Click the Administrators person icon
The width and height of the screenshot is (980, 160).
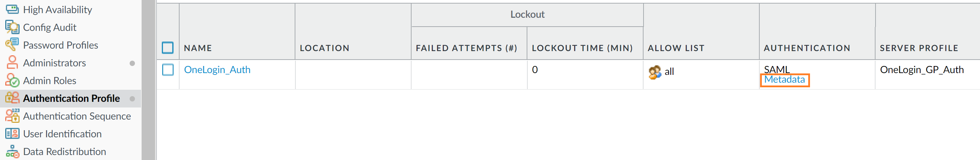coord(12,62)
